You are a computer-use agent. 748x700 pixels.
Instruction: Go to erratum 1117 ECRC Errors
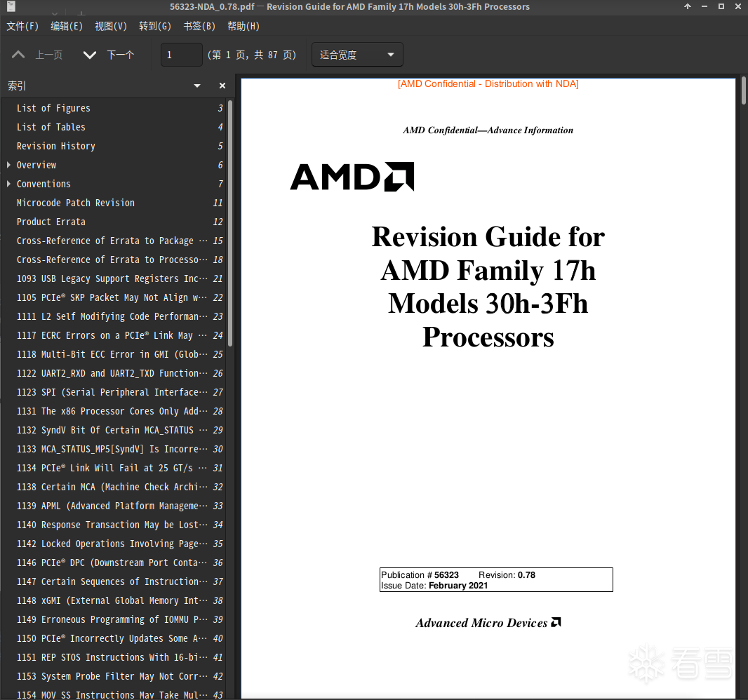114,336
